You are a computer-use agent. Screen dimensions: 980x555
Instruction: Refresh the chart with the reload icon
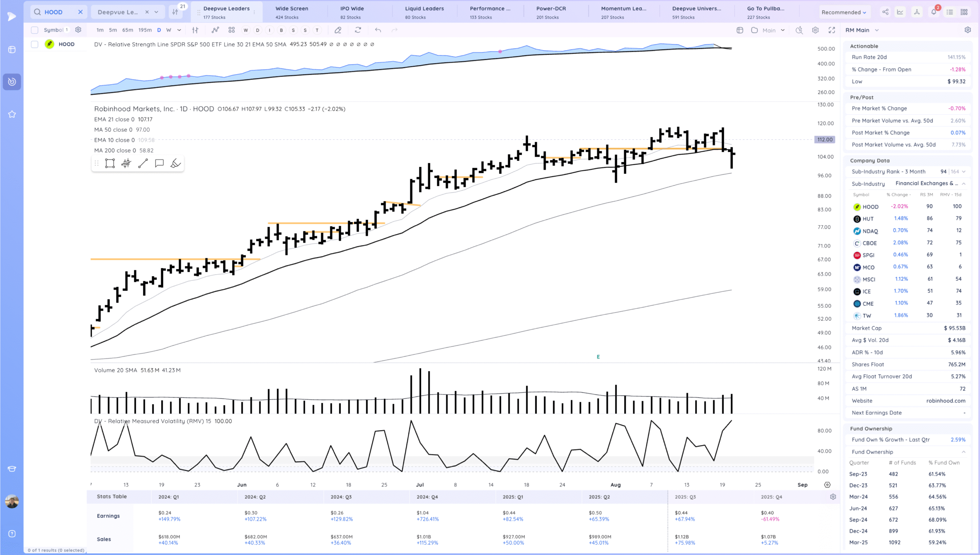(x=358, y=30)
